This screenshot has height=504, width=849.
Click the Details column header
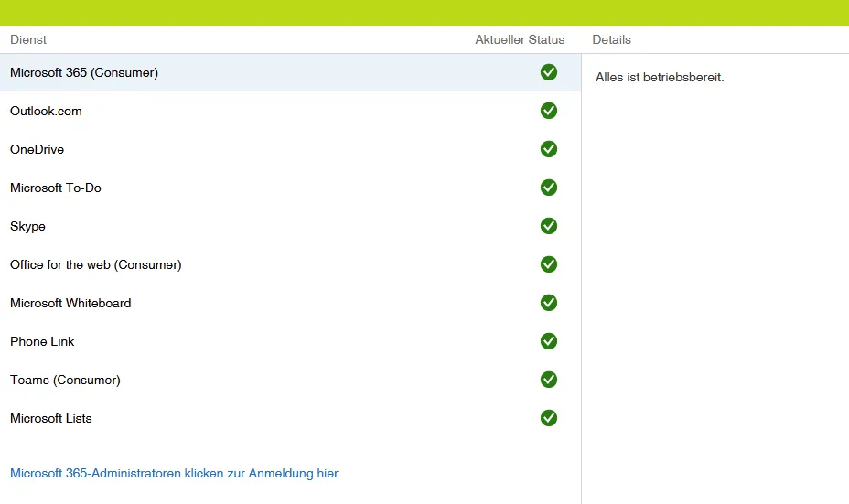[x=611, y=39]
